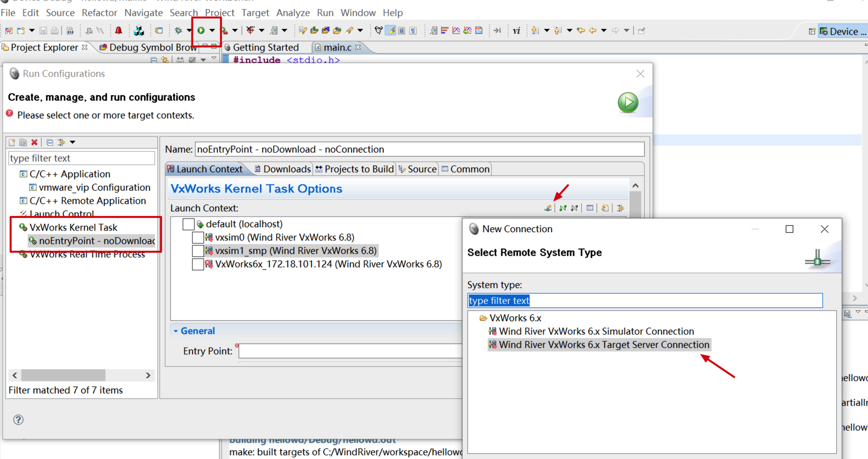Image resolution: width=868 pixels, height=459 pixels.
Task: Duplicate the selected launch configuration
Action: click(x=23, y=142)
